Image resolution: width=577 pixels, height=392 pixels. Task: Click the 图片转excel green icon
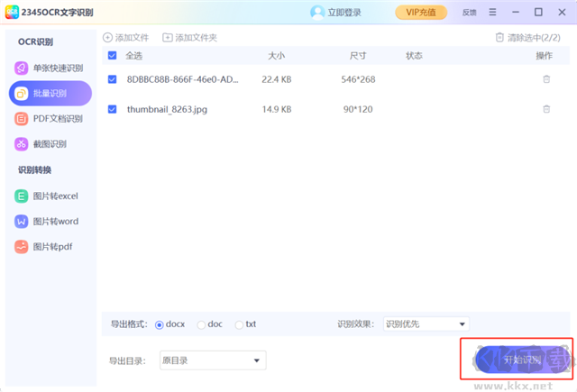click(x=22, y=196)
